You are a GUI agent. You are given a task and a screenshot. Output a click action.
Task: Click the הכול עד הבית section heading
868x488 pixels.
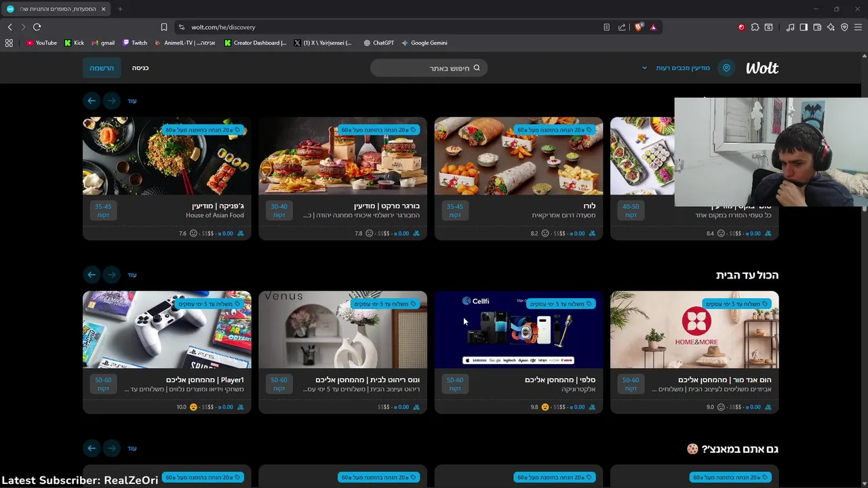pyautogui.click(x=747, y=275)
